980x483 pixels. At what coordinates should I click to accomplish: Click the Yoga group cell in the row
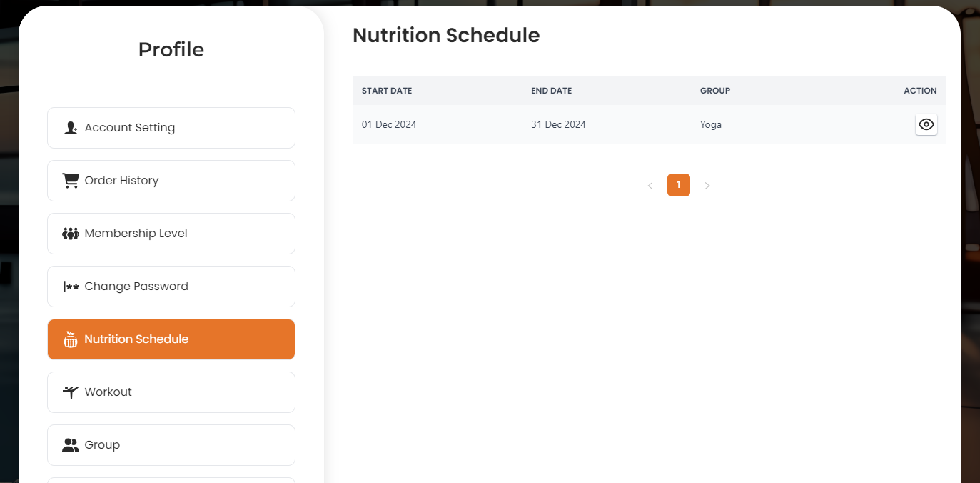click(710, 124)
